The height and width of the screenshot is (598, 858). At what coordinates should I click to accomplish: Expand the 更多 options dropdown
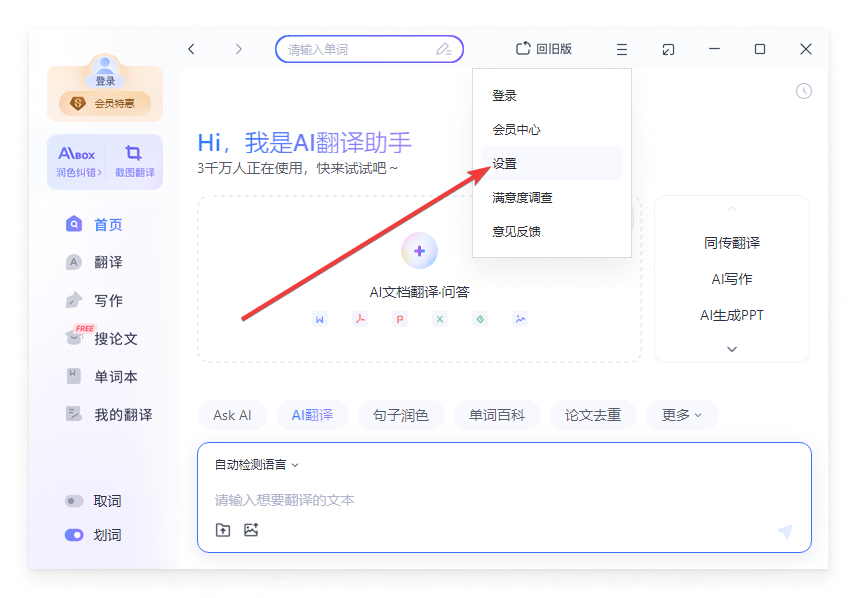[681, 415]
